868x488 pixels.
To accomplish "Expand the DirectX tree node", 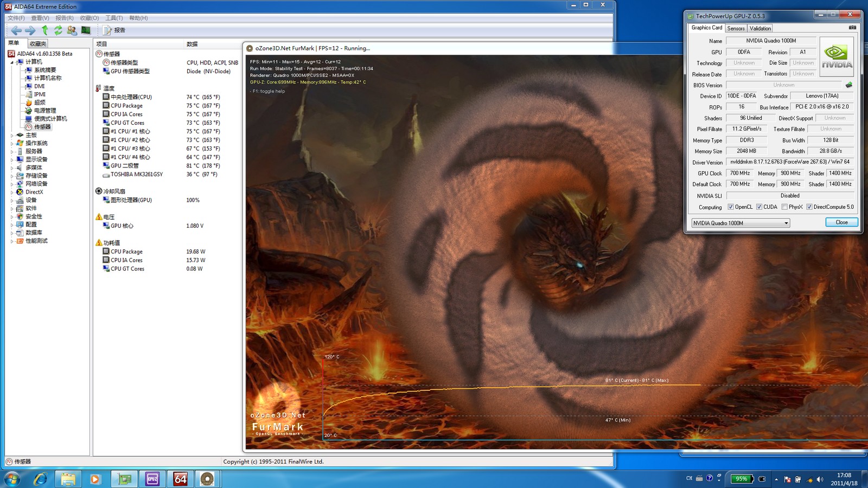I will pos(12,192).
